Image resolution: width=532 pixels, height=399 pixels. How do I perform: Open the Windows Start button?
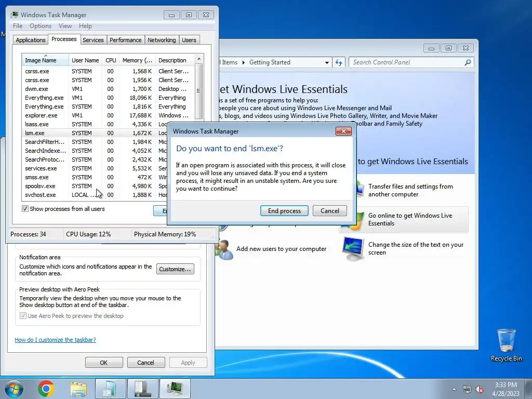coord(14,389)
